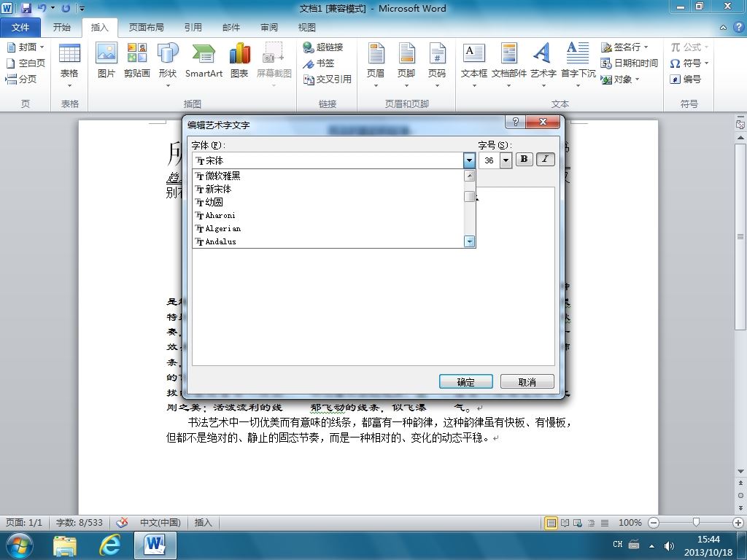Expand the Undo history dropdown arrow
The width and height of the screenshot is (747, 560).
[x=53, y=7]
